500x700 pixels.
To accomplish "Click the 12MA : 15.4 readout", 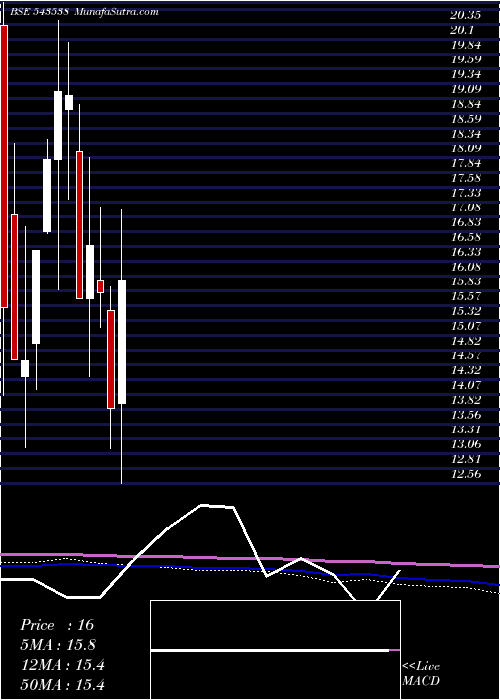I will 62,664.
